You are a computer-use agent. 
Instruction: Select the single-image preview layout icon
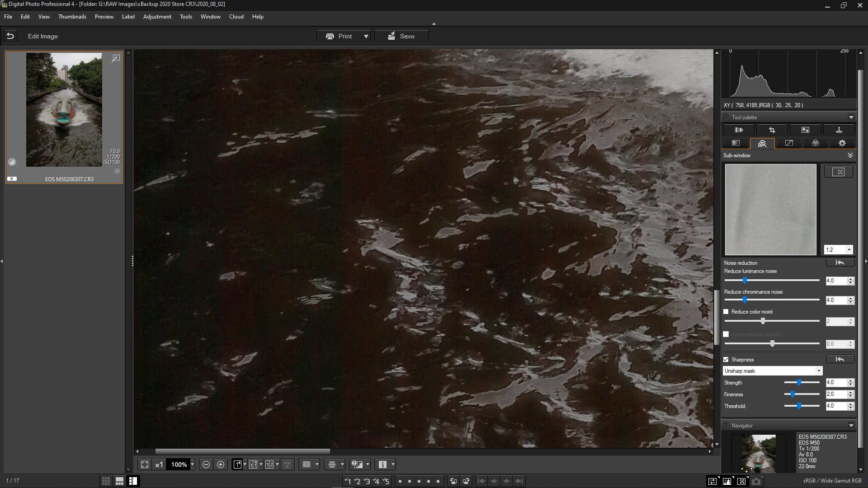click(237, 465)
